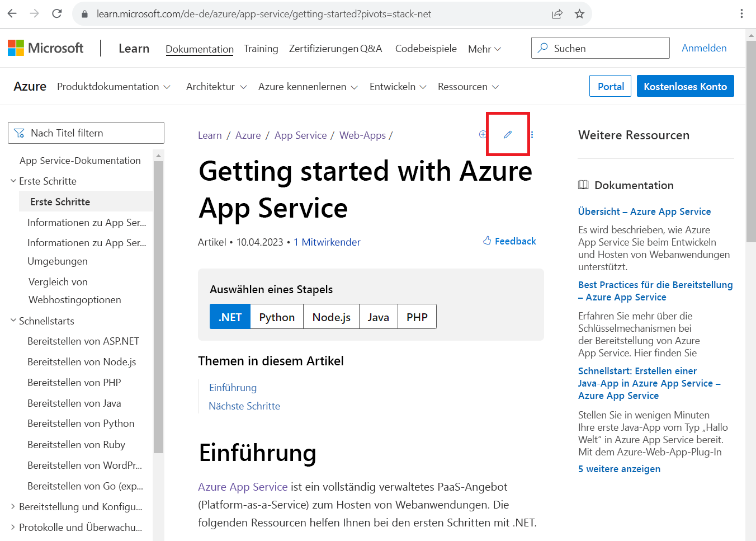Open the Produktdokumentation dropdown

114,87
